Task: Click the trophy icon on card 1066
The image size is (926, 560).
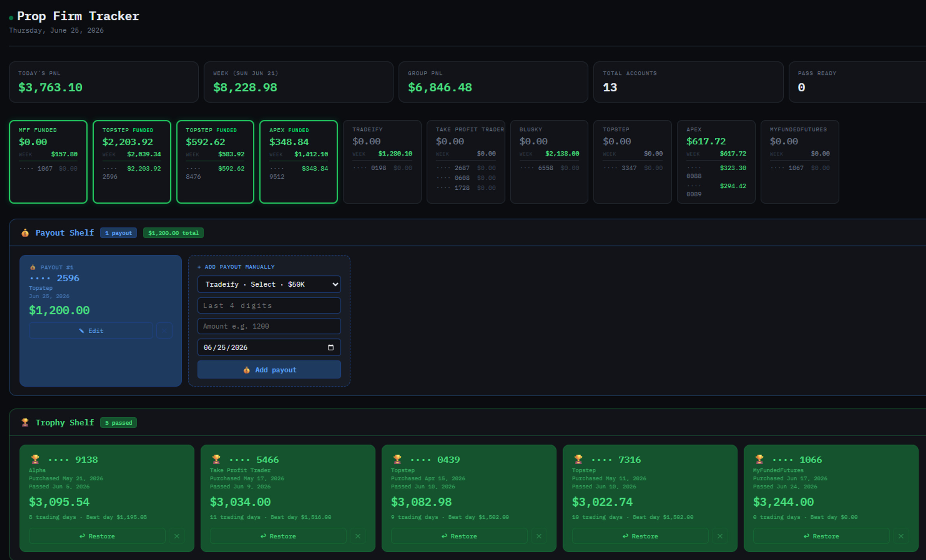Action: (759, 459)
